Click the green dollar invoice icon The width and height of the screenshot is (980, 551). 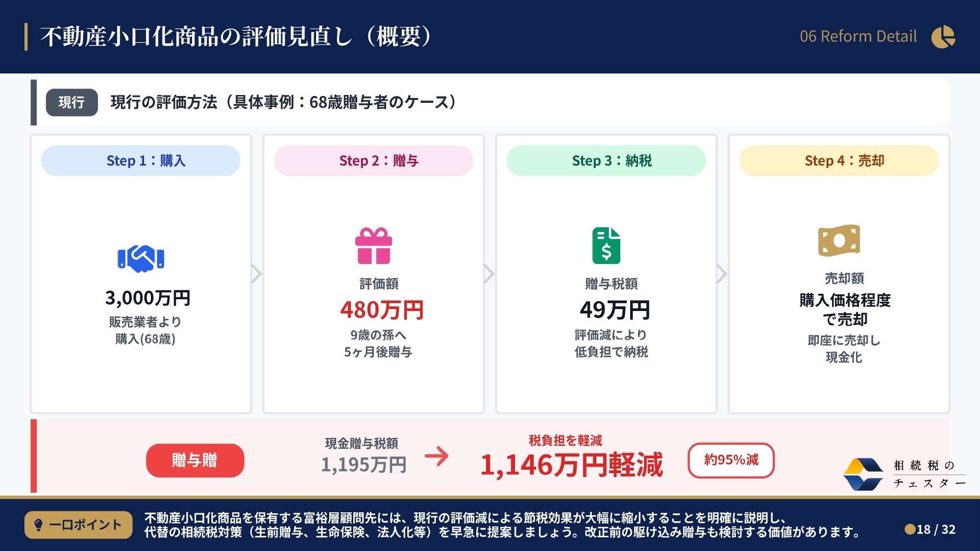point(606,245)
